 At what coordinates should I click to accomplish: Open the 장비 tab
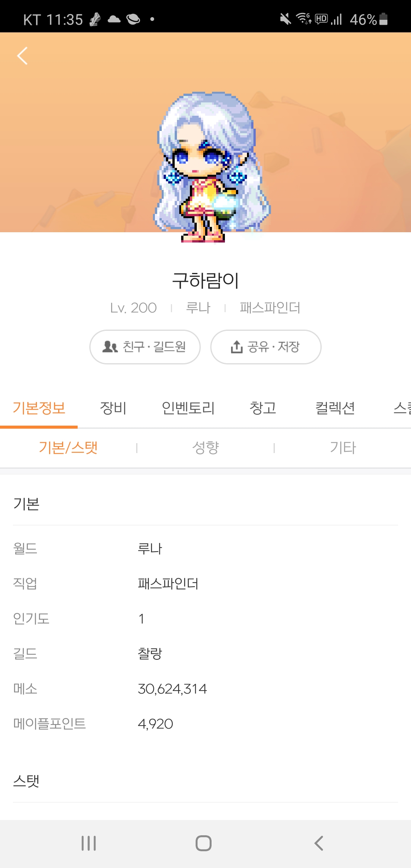click(x=113, y=408)
